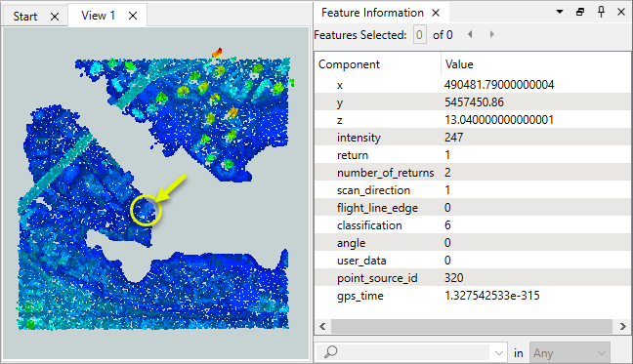Go to next selected feature
The height and width of the screenshot is (364, 633).
[491, 35]
